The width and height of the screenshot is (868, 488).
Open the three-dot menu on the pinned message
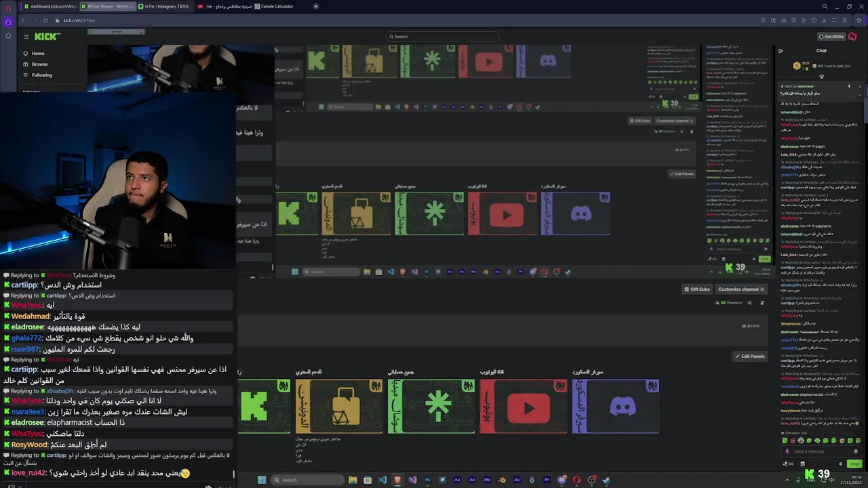(x=859, y=87)
